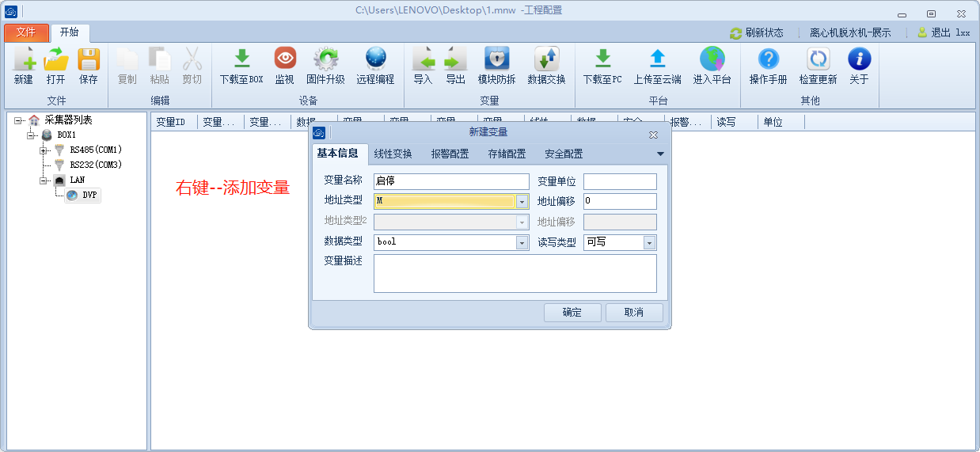
Task: Select the 基本信息 dialog tab
Action: 338,154
